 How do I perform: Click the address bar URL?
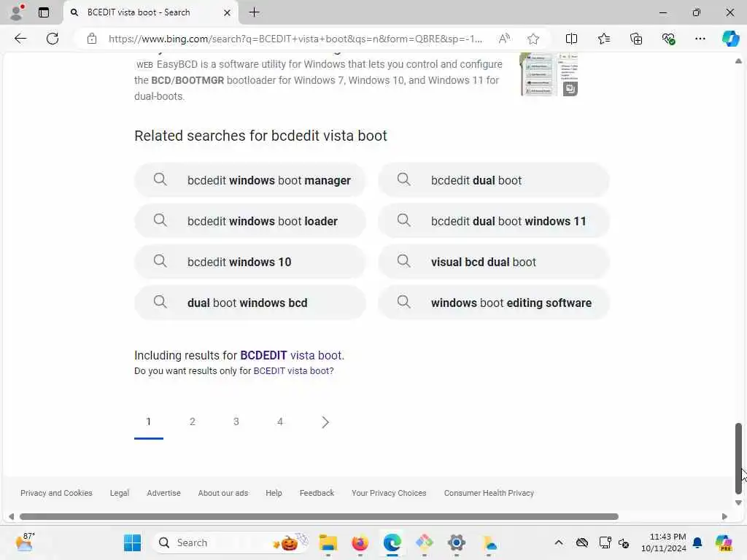[295, 39]
